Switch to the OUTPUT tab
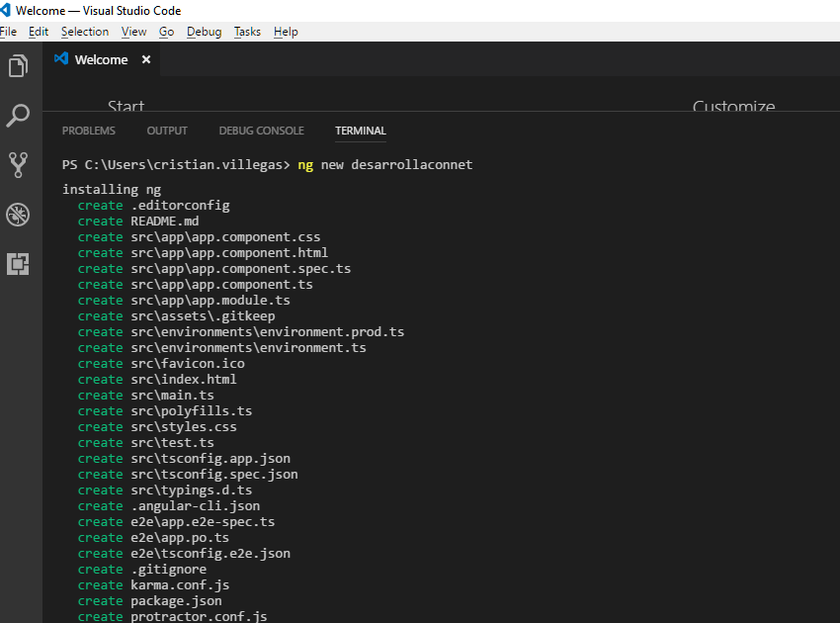 click(166, 130)
